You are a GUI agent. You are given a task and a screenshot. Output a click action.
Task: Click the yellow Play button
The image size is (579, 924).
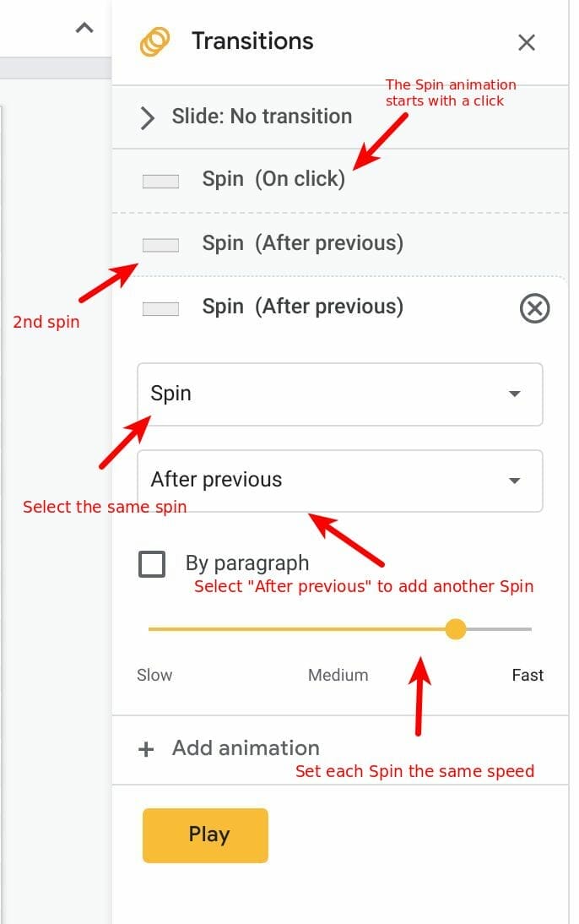[206, 835]
